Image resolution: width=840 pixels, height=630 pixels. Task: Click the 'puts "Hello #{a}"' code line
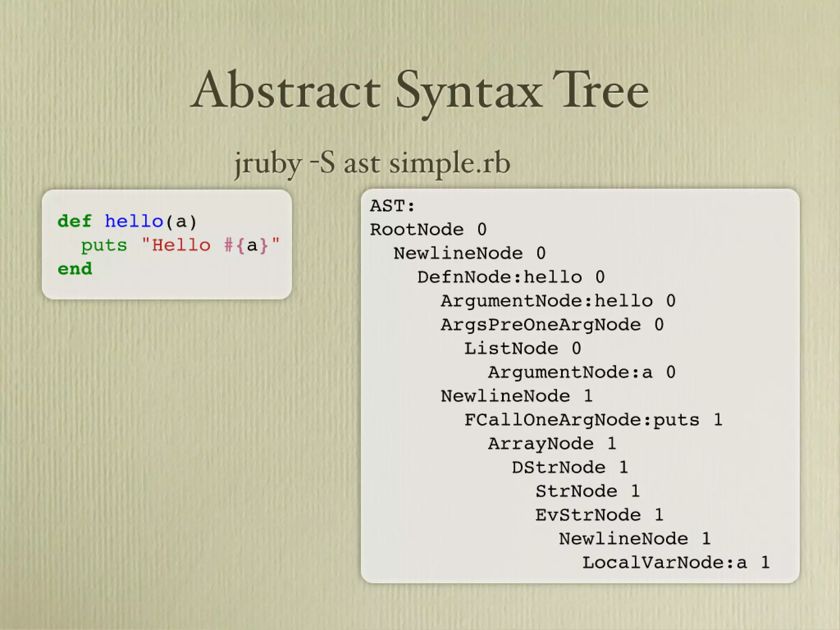coord(180,245)
